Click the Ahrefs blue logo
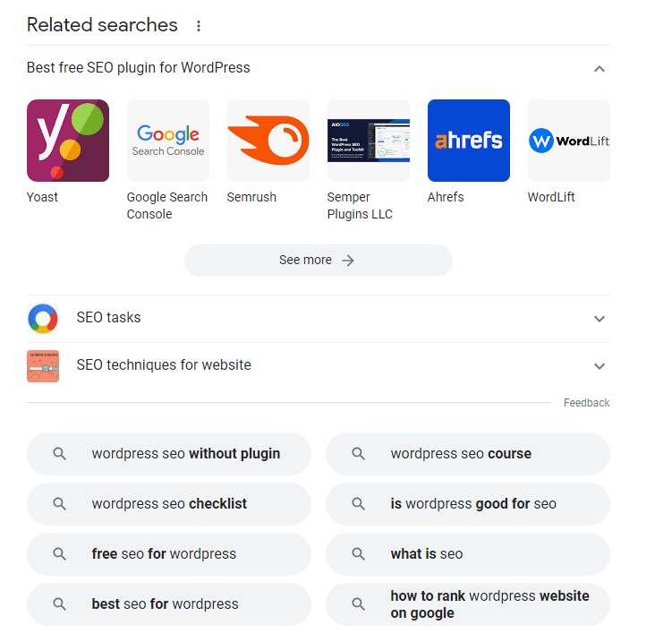672x642 pixels. (469, 141)
